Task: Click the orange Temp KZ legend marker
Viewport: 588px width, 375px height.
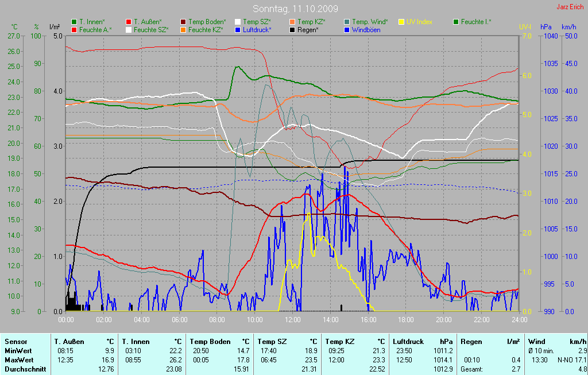Action: [292, 22]
